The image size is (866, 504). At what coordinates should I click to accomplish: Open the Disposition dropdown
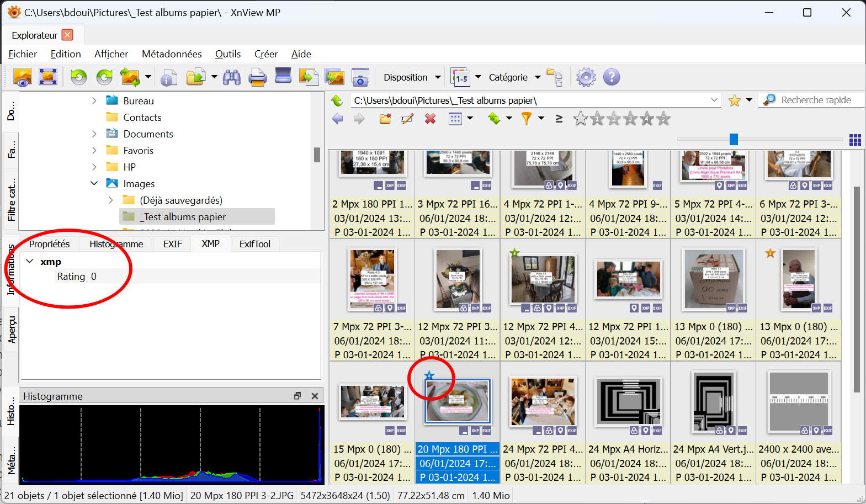coord(412,77)
